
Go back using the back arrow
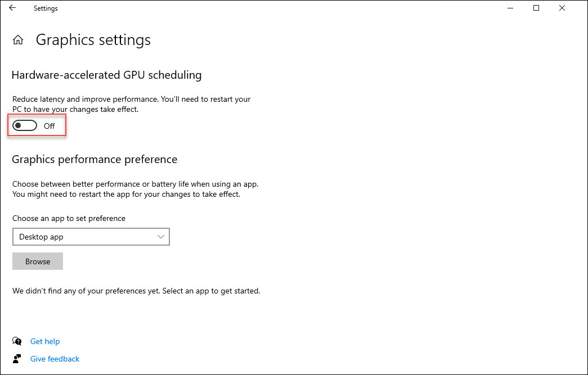tap(12, 8)
